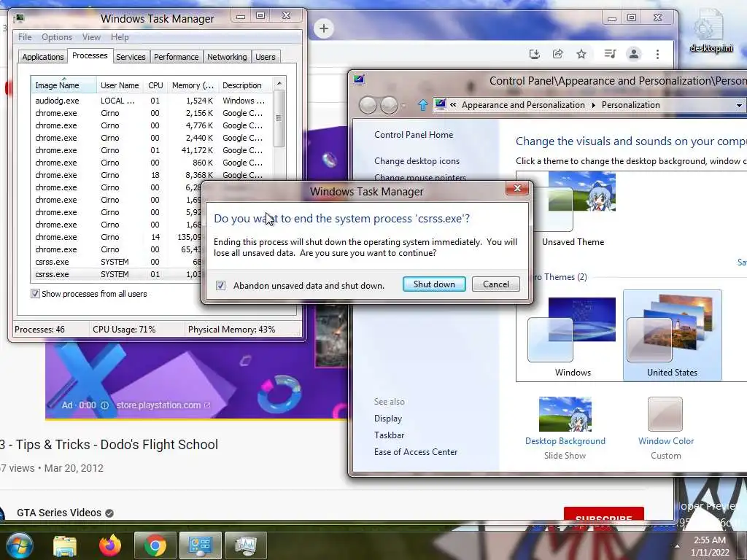Click Chrome share page icon
Viewport: 747px width, 560px height.
(558, 54)
